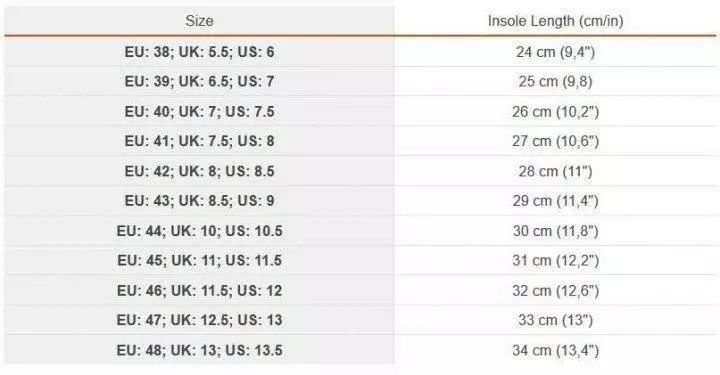The height and width of the screenshot is (375, 720).
Task: Select the EU: 47; UK: 12.5; US: 13 row
Action: tap(360, 320)
